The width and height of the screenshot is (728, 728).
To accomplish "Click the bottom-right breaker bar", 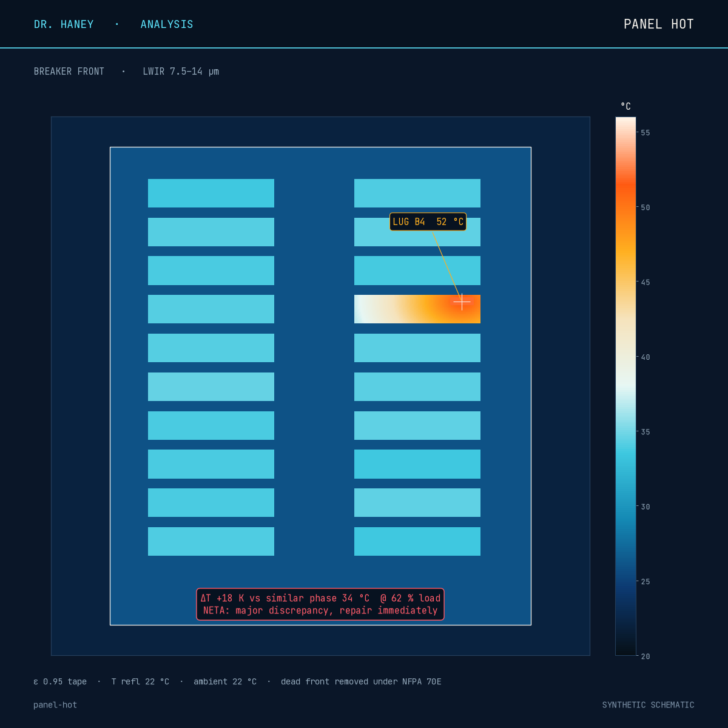I will [x=417, y=541].
